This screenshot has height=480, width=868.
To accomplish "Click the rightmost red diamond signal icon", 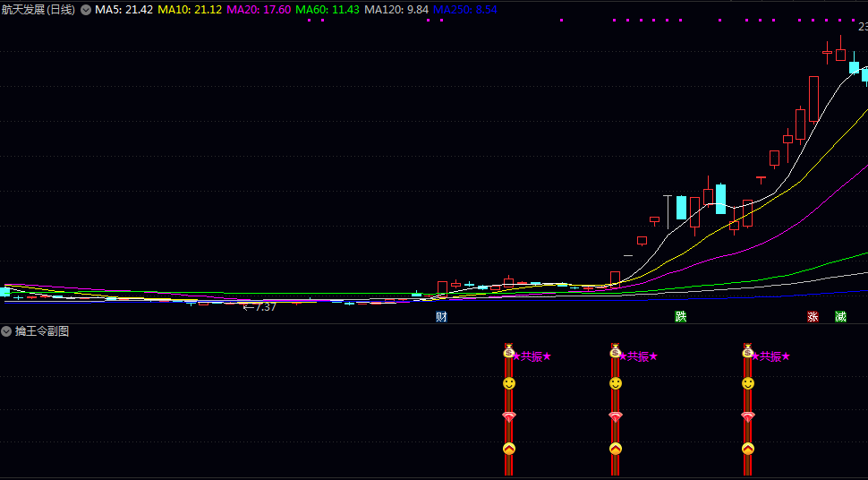I will click(x=748, y=416).
